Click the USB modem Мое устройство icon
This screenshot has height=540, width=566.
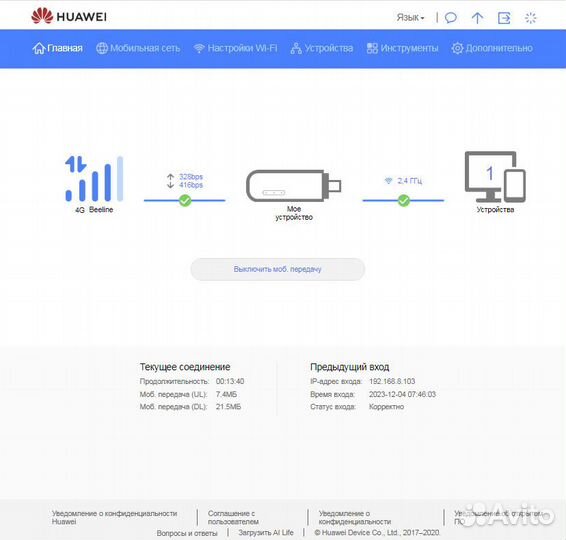pos(293,186)
